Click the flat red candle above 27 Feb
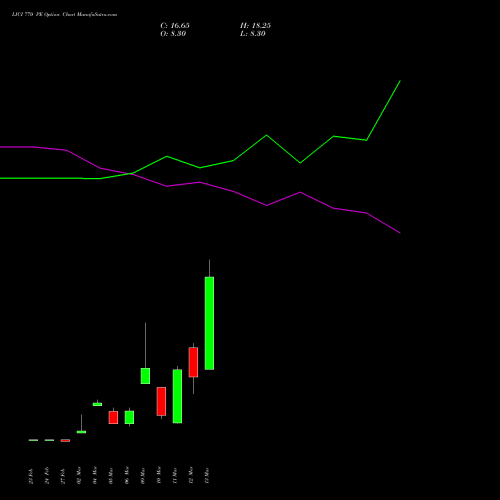This screenshot has height=500, width=500. (65, 440)
